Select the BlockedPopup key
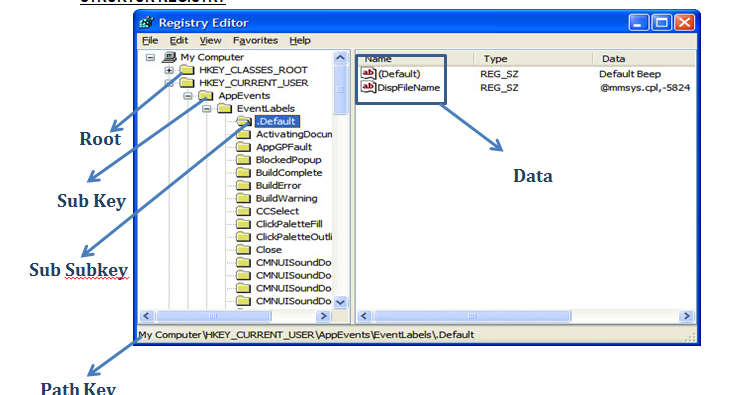Viewport: 753px width, 395px height. 289,160
